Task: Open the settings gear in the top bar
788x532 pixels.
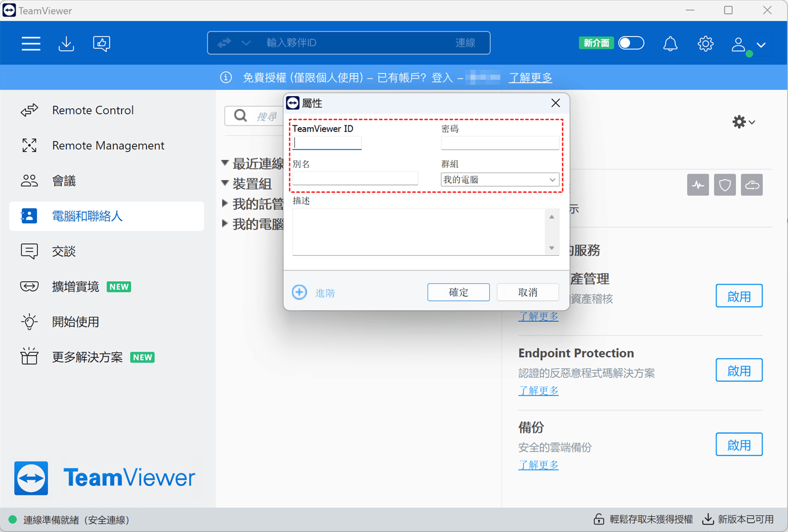Action: pyautogui.click(x=705, y=43)
